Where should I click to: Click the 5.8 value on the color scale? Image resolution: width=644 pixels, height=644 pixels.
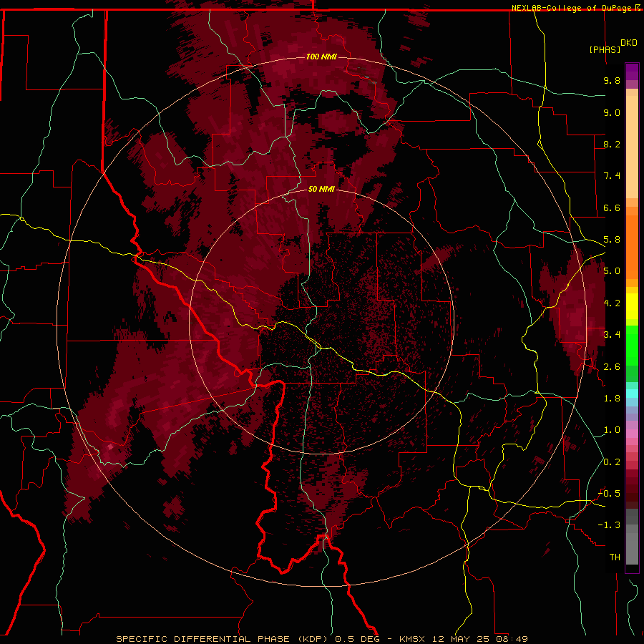[612, 240]
